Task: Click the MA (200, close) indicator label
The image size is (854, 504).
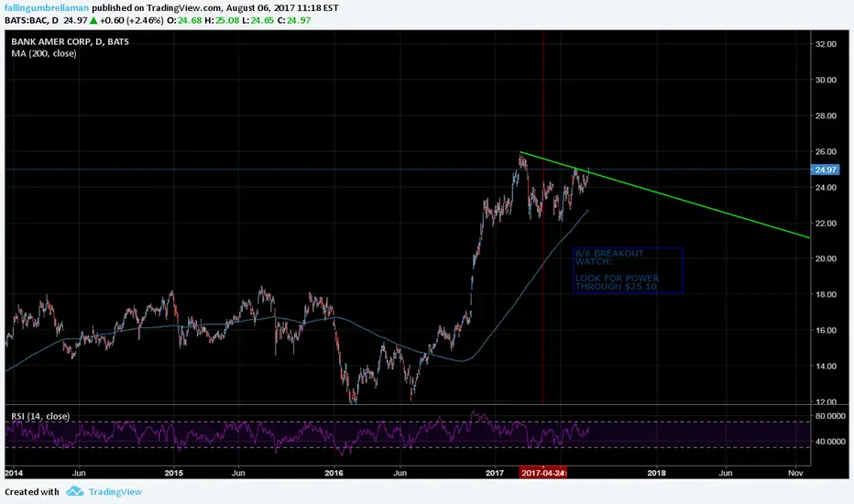Action: pyautogui.click(x=44, y=53)
